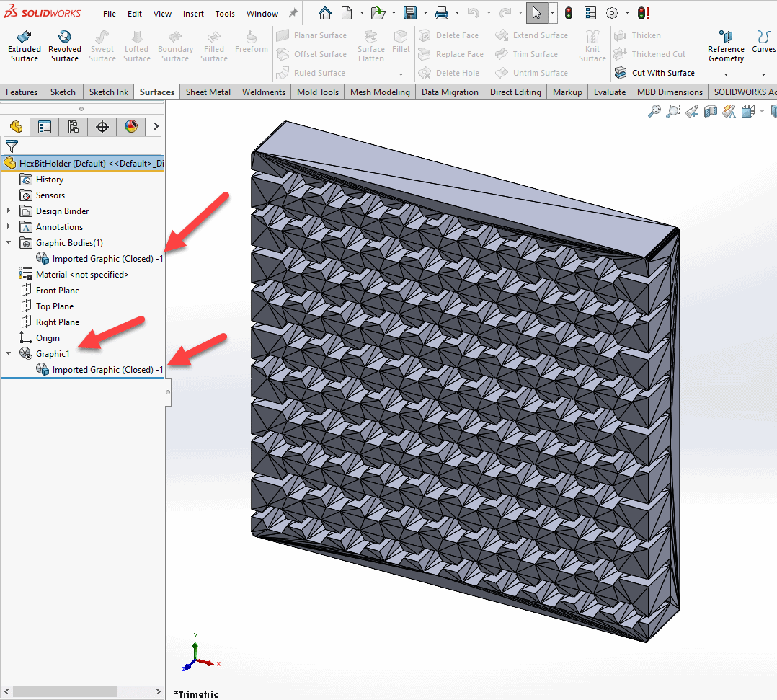Select the Origin item
The image size is (777, 700).
tap(48, 337)
